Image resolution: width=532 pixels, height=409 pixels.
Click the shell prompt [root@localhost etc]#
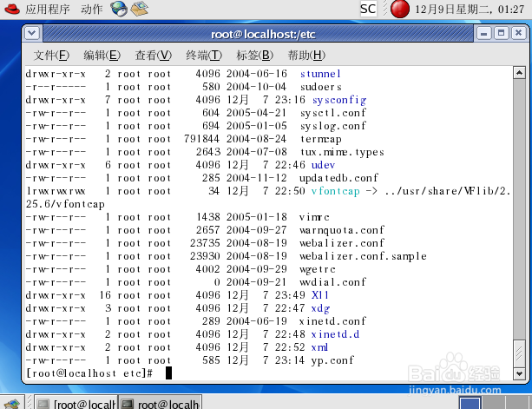(89, 373)
